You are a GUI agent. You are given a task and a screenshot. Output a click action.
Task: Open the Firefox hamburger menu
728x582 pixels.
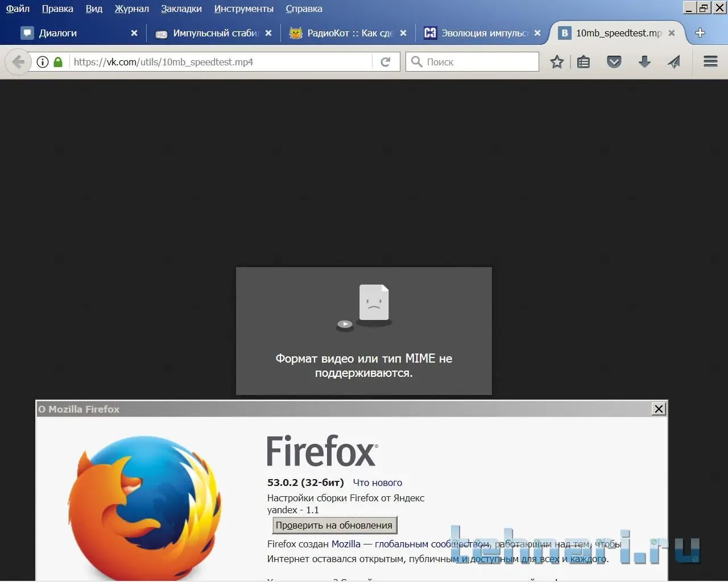[x=710, y=61]
